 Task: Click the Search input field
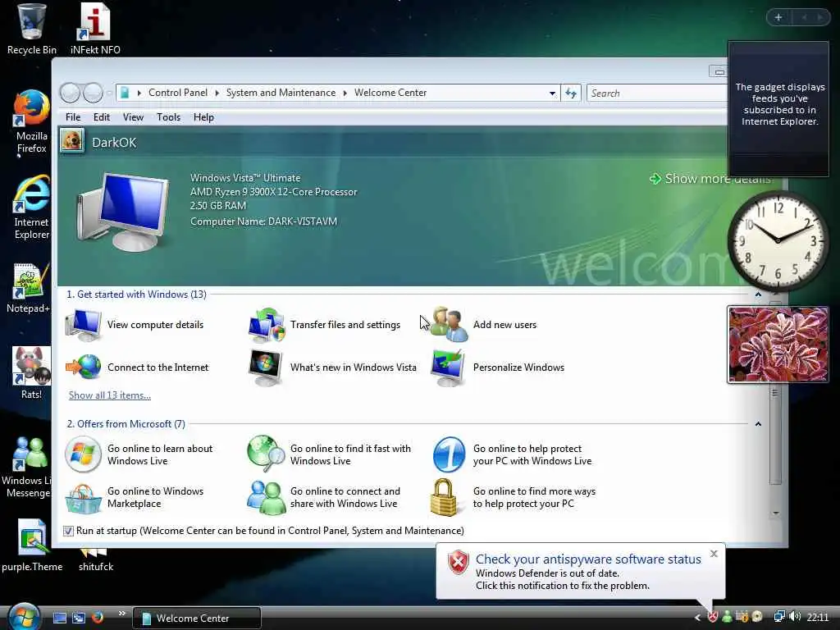pyautogui.click(x=657, y=94)
